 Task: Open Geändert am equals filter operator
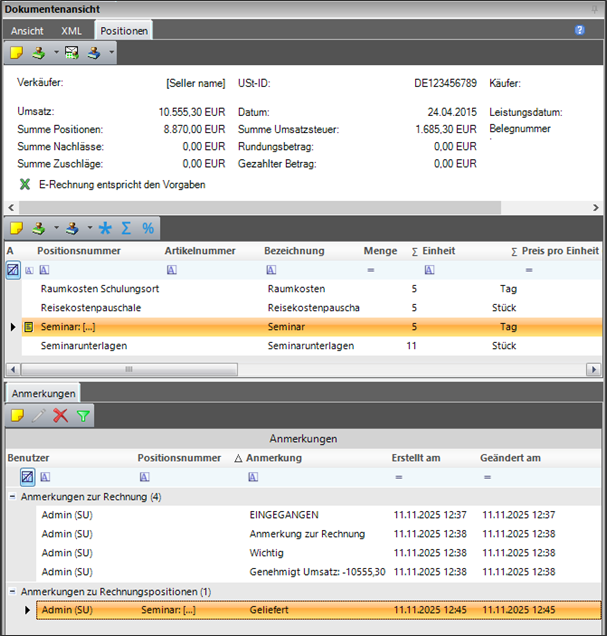click(x=487, y=477)
